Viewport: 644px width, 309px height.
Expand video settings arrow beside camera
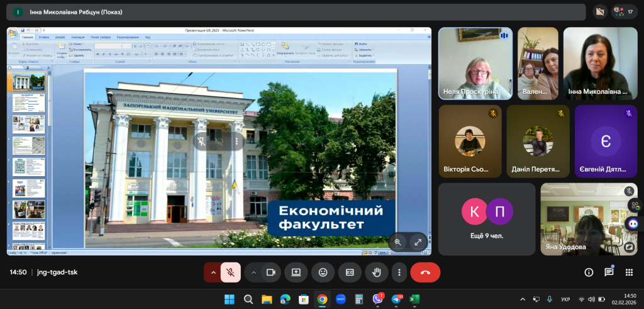(253, 272)
